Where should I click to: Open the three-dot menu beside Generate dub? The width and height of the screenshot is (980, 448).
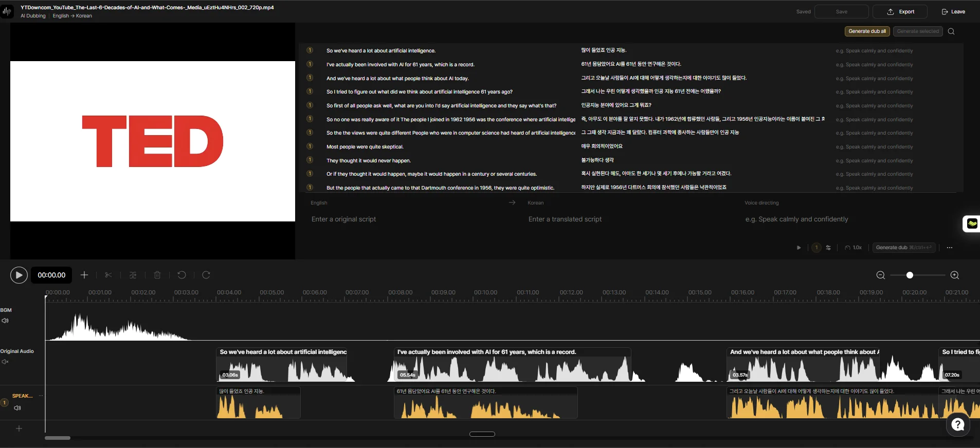pos(950,248)
